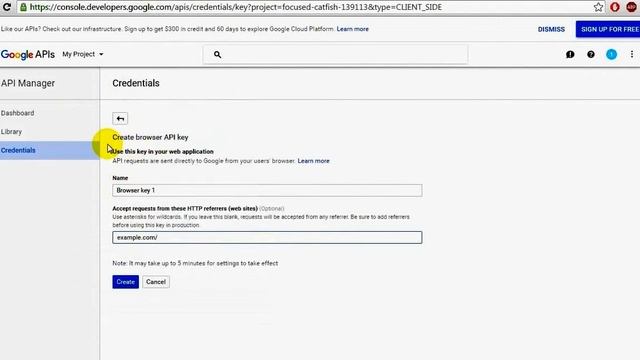Click the Cancel button
640x360 pixels.
[156, 282]
